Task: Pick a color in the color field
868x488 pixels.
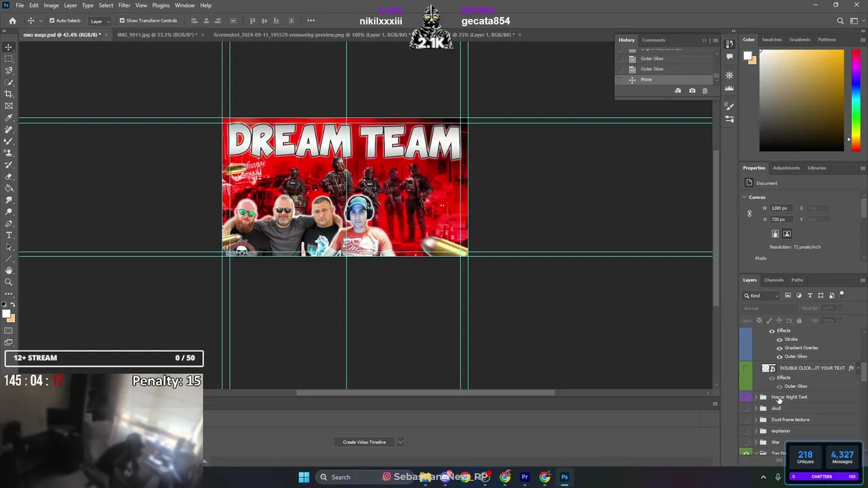Action: coord(802,100)
